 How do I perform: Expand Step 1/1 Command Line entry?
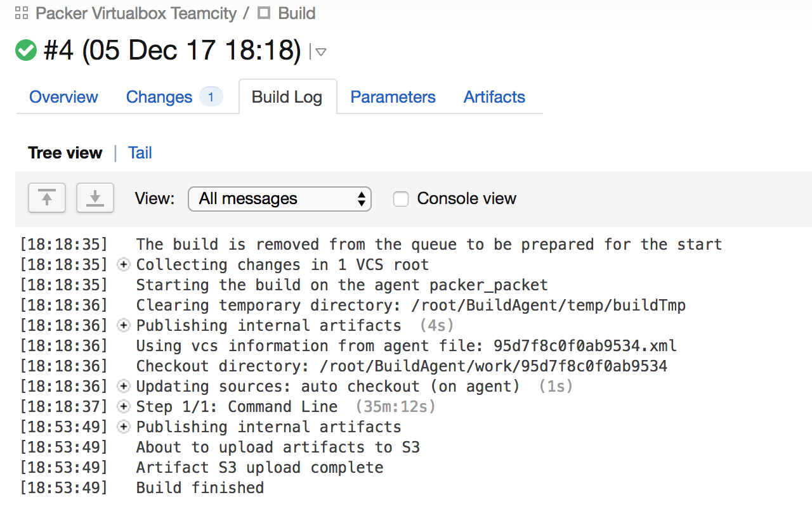[x=124, y=407]
